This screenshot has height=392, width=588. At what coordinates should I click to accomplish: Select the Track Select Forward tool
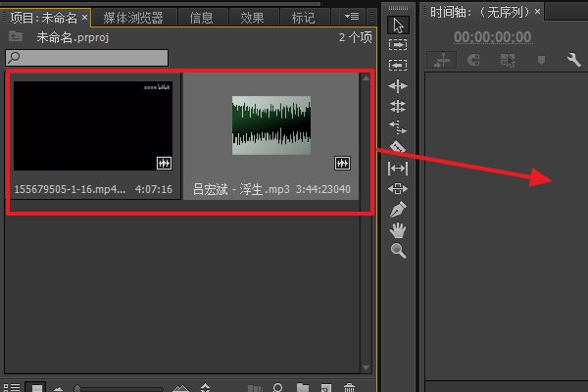398,45
